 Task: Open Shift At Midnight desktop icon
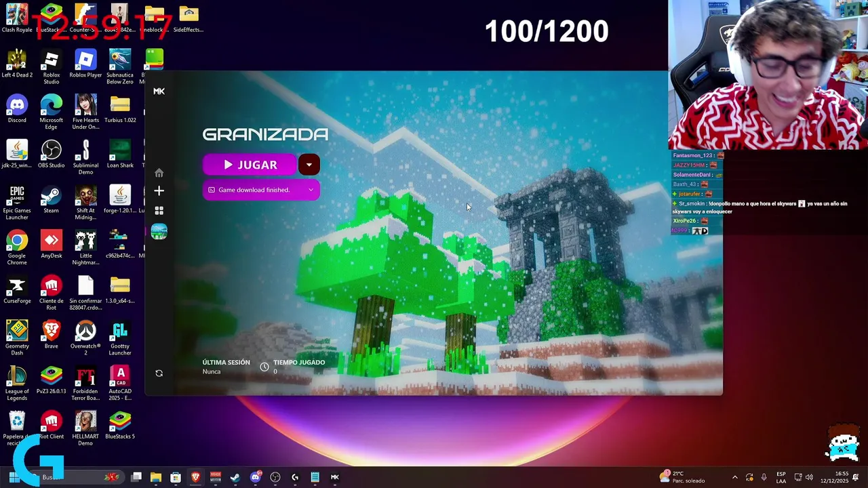tap(85, 203)
